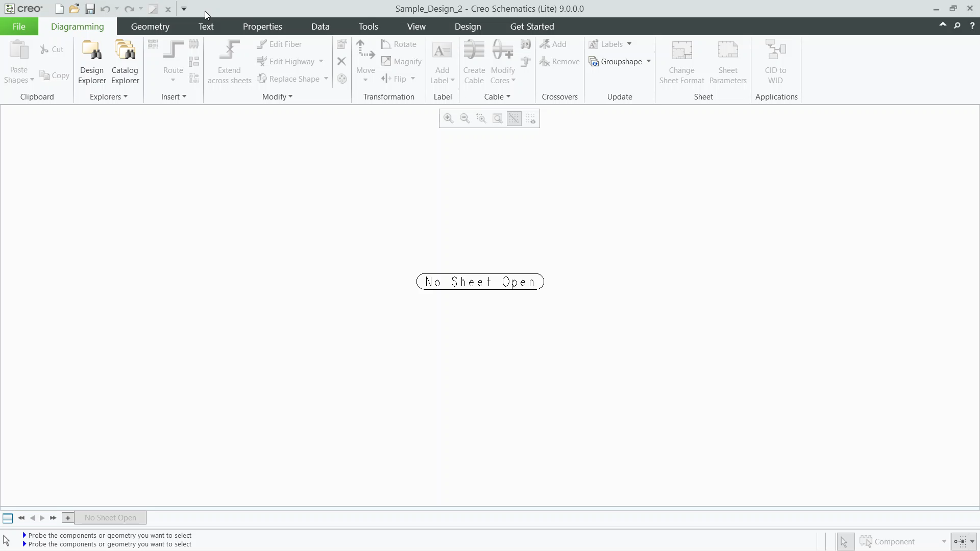This screenshot has height=551, width=980.
Task: Click the Zoom Out magnifier icon
Action: click(x=464, y=118)
